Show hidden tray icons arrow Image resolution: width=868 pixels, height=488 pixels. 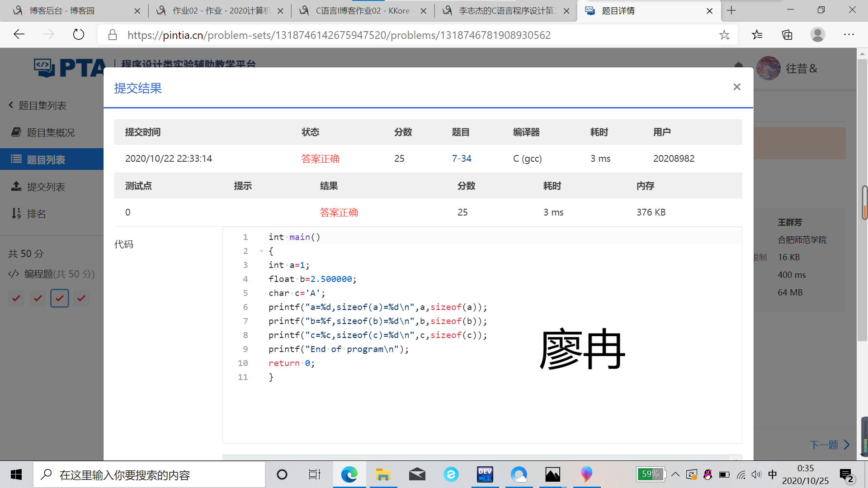tap(675, 474)
